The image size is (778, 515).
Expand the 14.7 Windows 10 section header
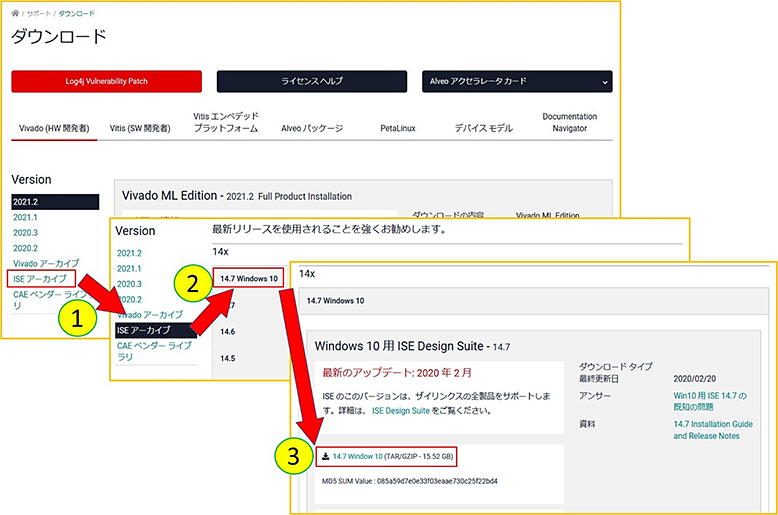pyautogui.click(x=533, y=301)
